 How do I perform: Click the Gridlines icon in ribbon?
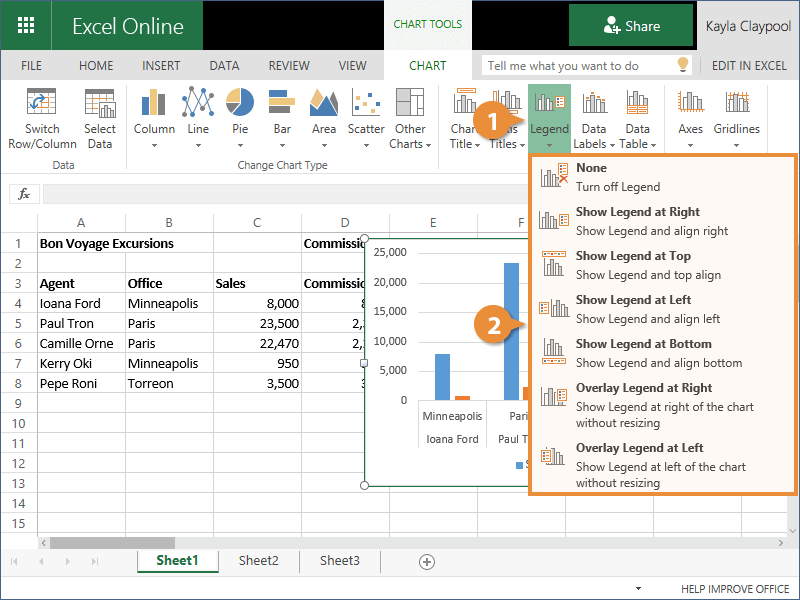click(x=737, y=103)
